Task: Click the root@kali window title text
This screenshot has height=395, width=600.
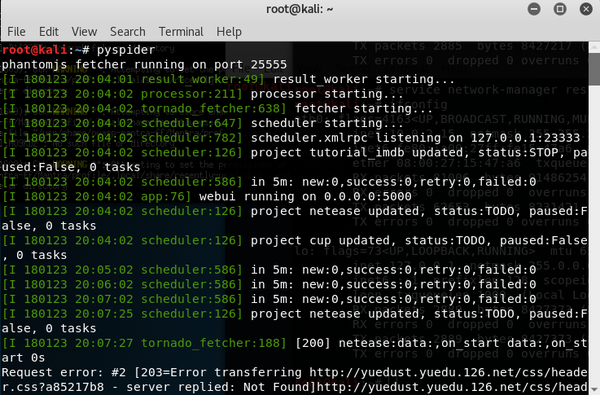Action: pyautogui.click(x=300, y=9)
